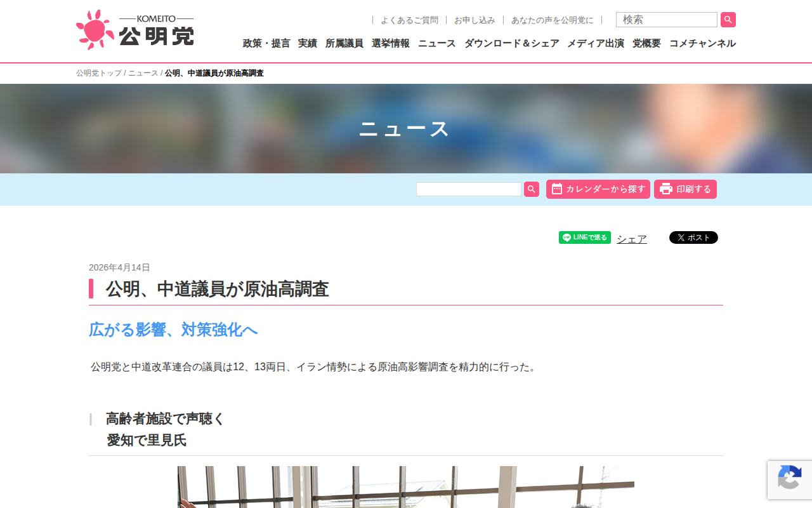Open the 所属議員 menu item
Image resolution: width=812 pixels, height=508 pixels.
344,43
